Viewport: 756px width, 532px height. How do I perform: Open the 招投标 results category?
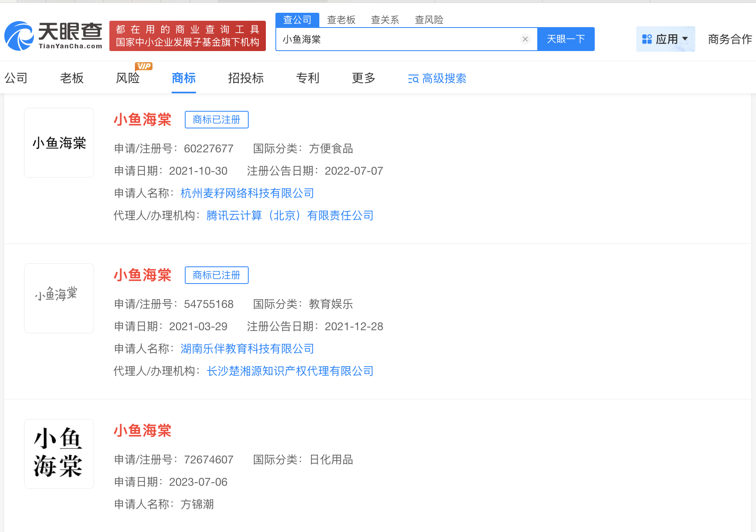246,78
